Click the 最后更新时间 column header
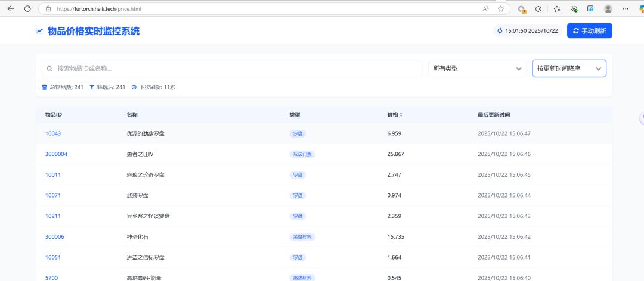The height and width of the screenshot is (281, 644). [494, 115]
